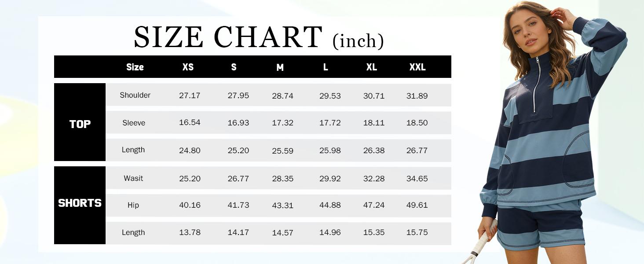
Task: Click the Size header label
Action: 135,67
